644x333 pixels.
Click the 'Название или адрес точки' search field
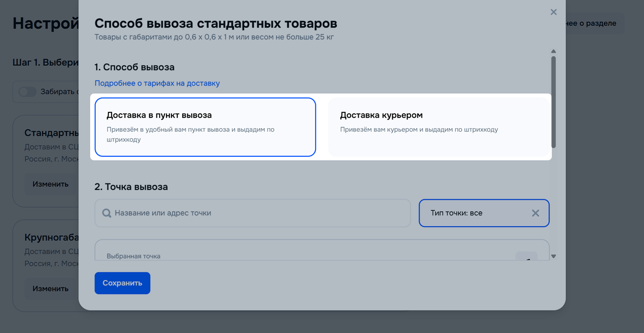(258, 213)
